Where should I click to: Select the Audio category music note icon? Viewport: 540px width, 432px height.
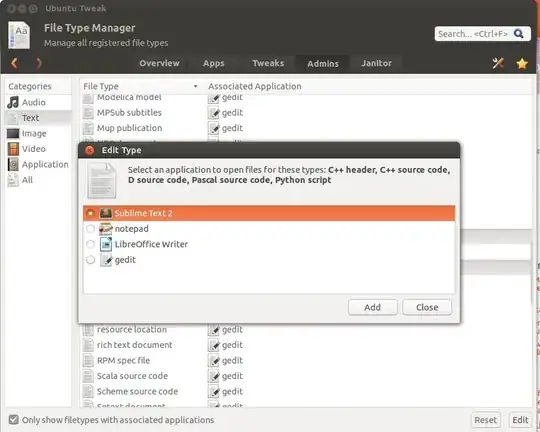tap(13, 102)
